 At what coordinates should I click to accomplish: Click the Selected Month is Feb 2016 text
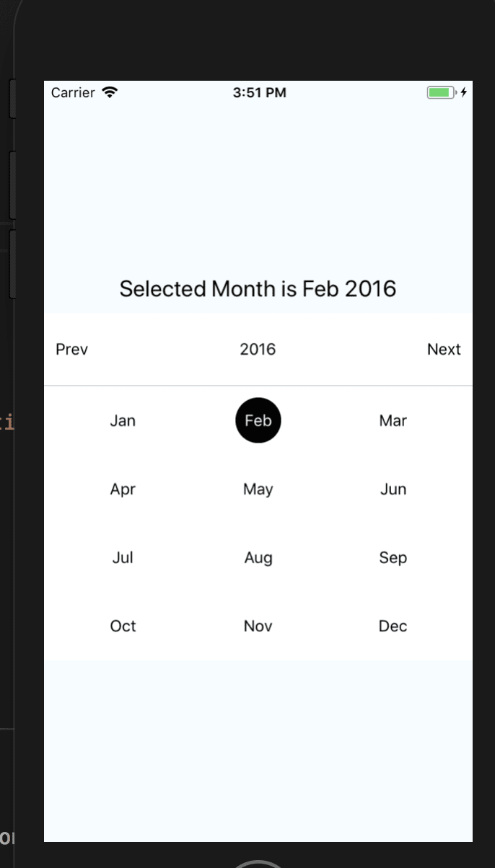pyautogui.click(x=258, y=288)
